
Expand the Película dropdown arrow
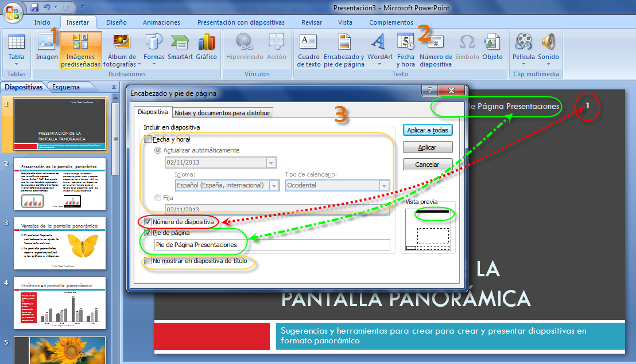(x=523, y=64)
